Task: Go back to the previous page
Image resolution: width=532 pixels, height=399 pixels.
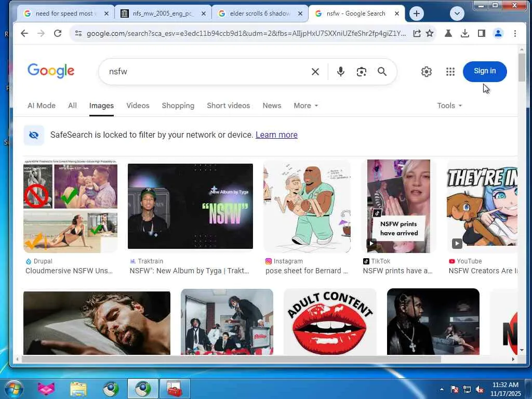Action: (24, 33)
